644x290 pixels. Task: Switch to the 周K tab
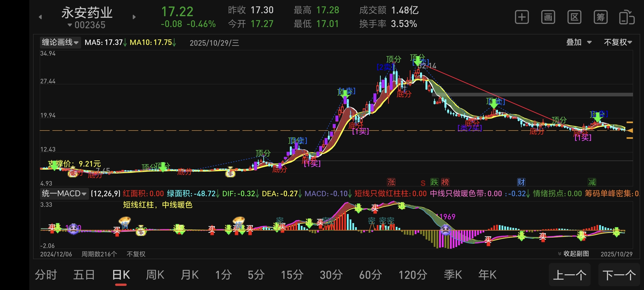155,275
